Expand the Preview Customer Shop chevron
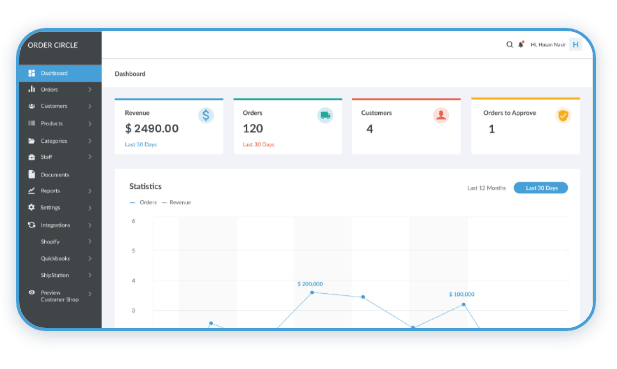Image resolution: width=617 pixels, height=369 pixels. pyautogui.click(x=90, y=294)
